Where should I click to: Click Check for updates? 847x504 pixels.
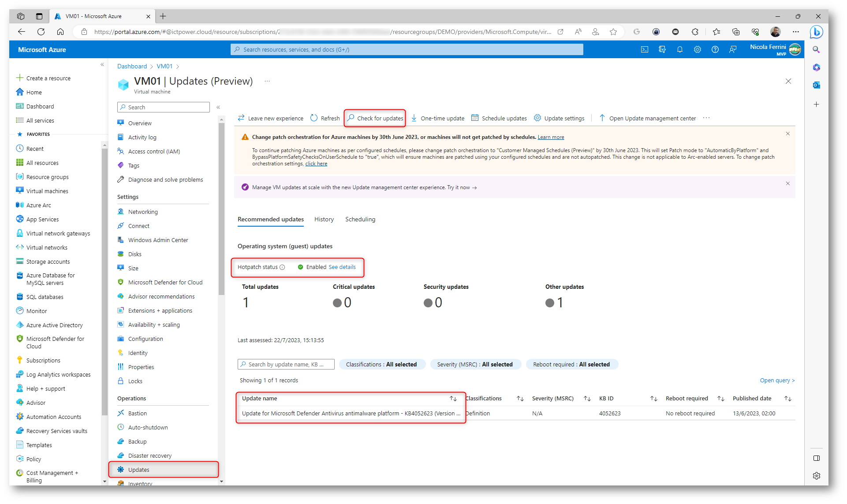click(375, 118)
